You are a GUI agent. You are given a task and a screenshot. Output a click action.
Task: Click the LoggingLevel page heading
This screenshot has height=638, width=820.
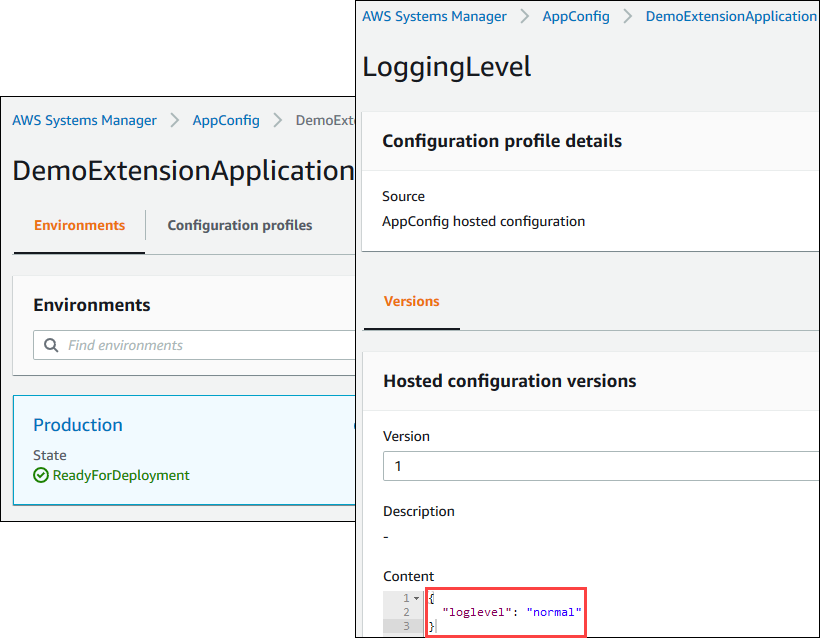447,67
